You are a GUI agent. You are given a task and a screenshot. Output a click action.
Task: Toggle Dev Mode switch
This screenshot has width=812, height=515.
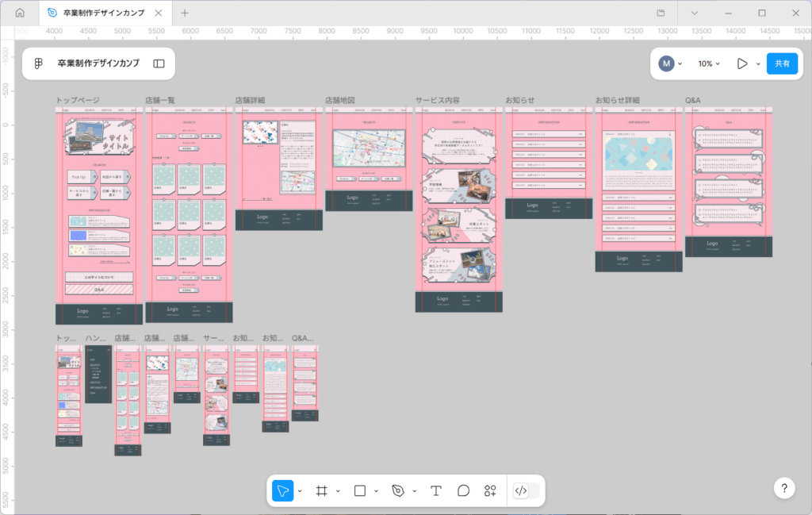coord(527,490)
